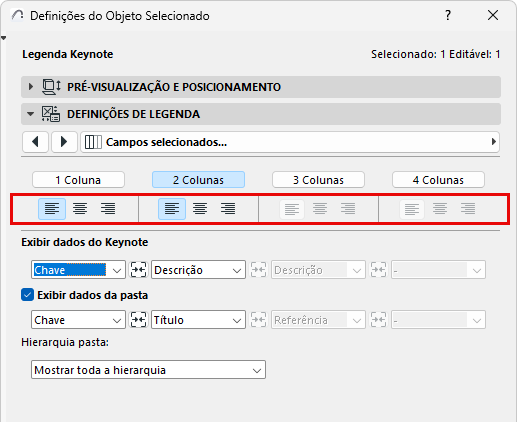Click Selecionado: 1 Editável: 1 text
The height and width of the screenshot is (422, 517).
(x=436, y=54)
